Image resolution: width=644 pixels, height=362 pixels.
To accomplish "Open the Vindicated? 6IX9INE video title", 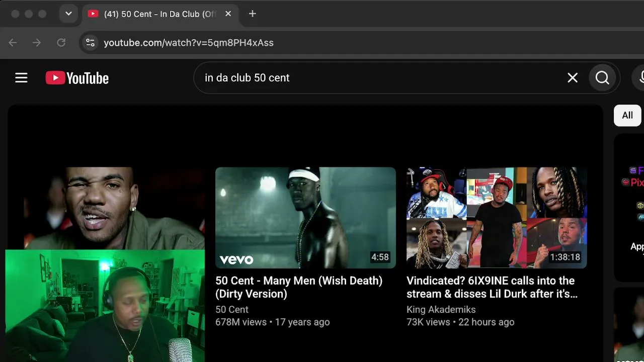I will pos(492,287).
